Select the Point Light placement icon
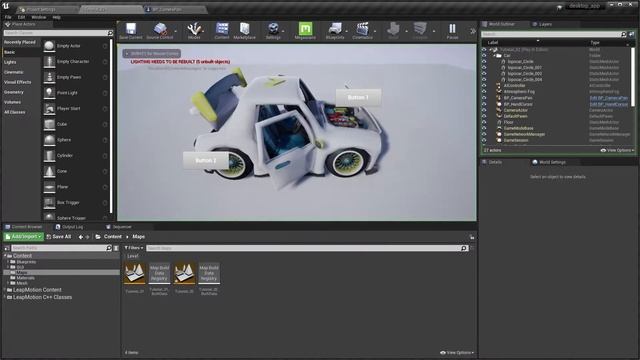Screen dimensions: 640x360 point(49,93)
